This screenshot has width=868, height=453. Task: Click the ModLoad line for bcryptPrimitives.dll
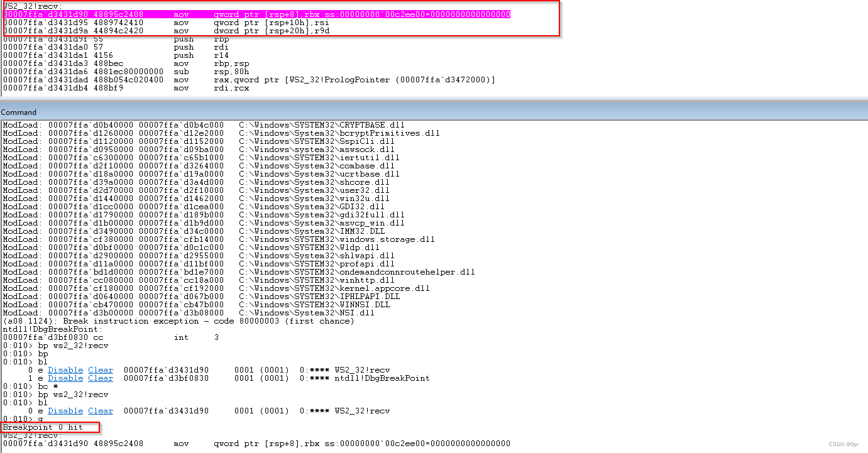222,133
